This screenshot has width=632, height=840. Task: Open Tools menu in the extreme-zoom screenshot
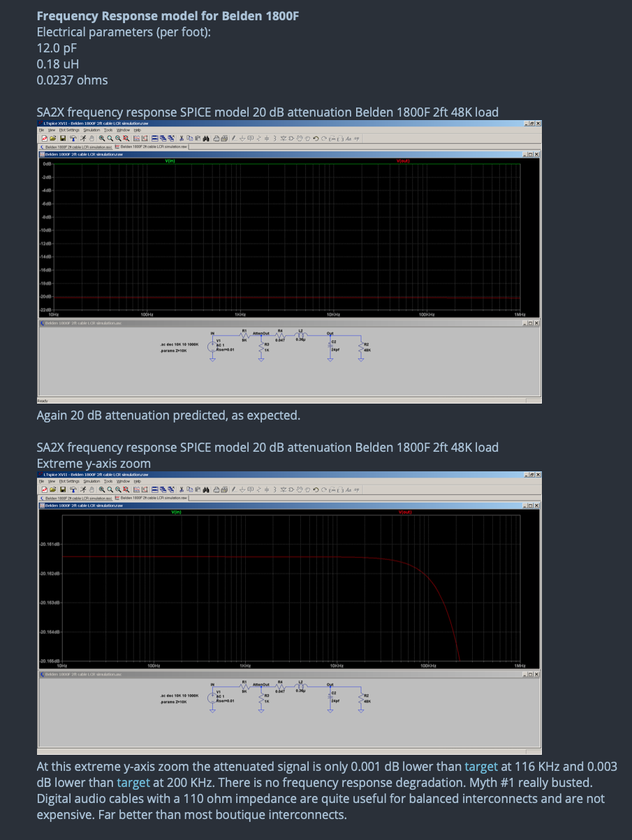(108, 482)
